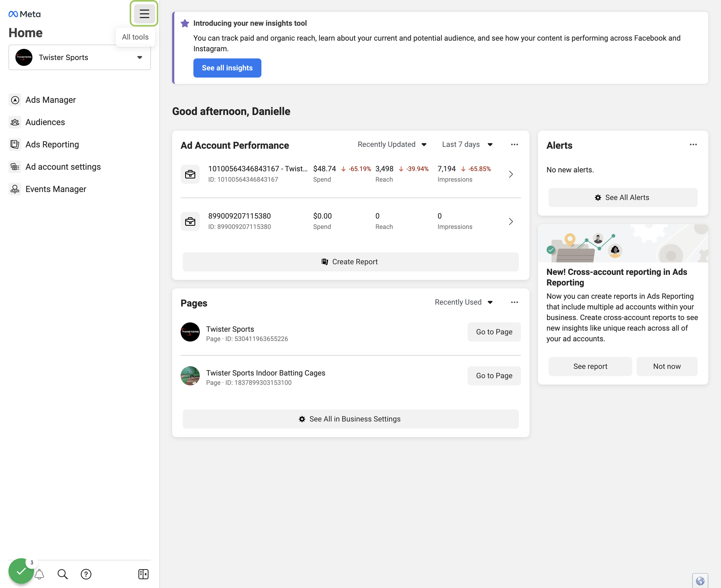
Task: Dismiss cross-account card with Not now
Action: (x=667, y=367)
